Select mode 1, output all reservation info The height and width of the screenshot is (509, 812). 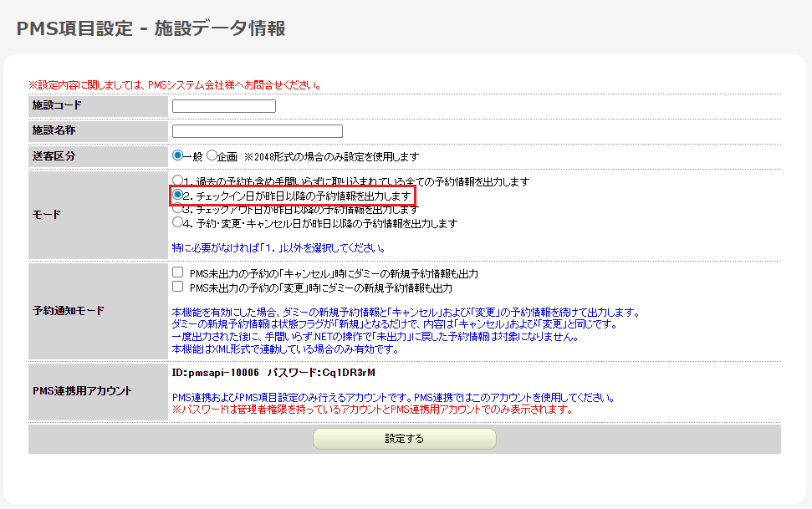point(177,181)
